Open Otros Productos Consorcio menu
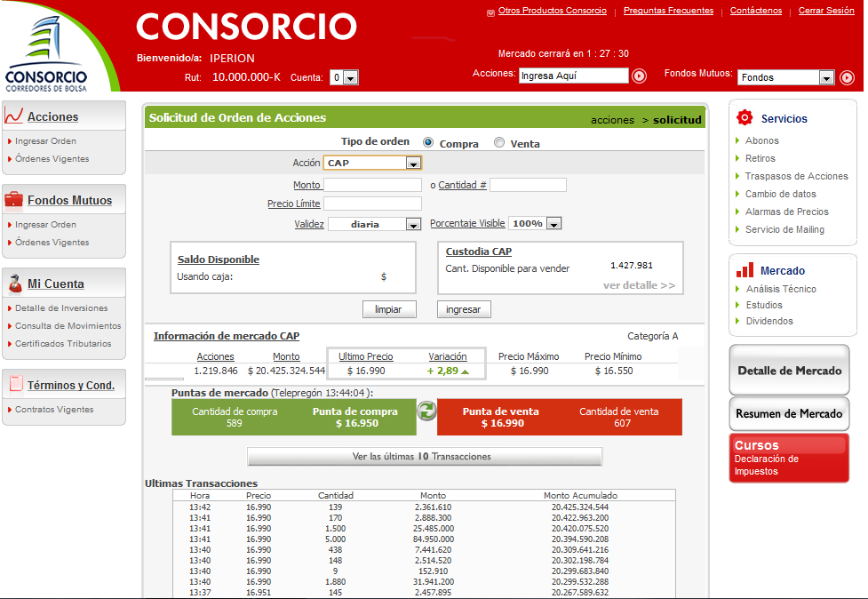 [x=552, y=11]
